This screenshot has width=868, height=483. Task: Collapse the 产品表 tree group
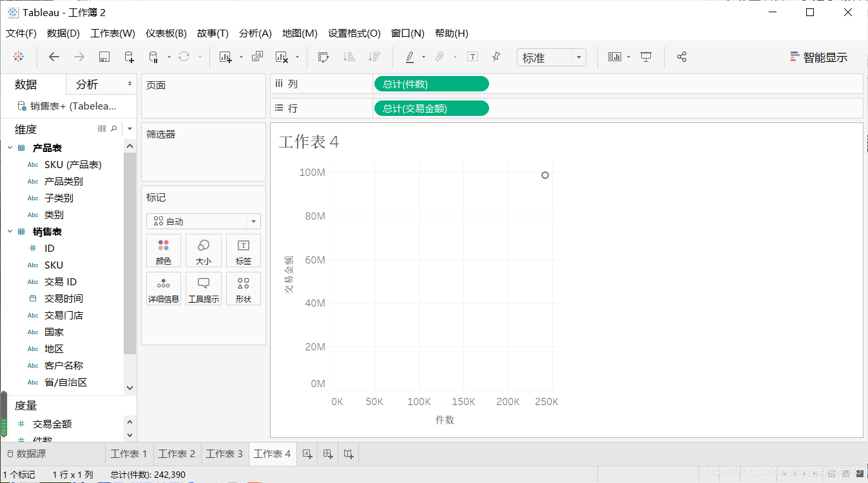(10, 148)
